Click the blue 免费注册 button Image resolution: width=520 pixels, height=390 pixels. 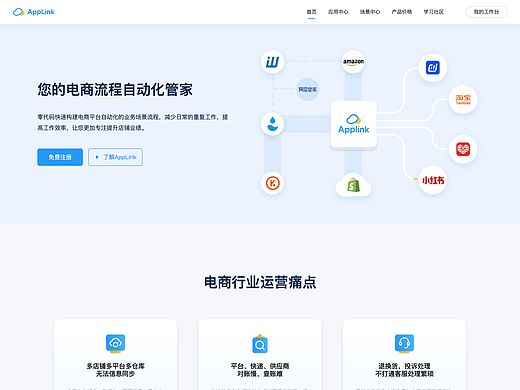[x=60, y=157]
